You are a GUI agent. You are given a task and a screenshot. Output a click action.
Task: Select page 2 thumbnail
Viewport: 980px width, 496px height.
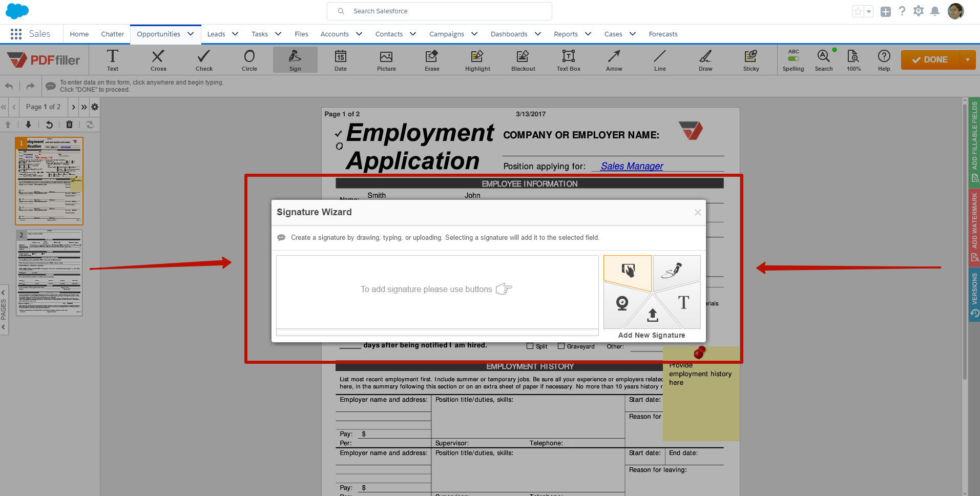pos(49,273)
